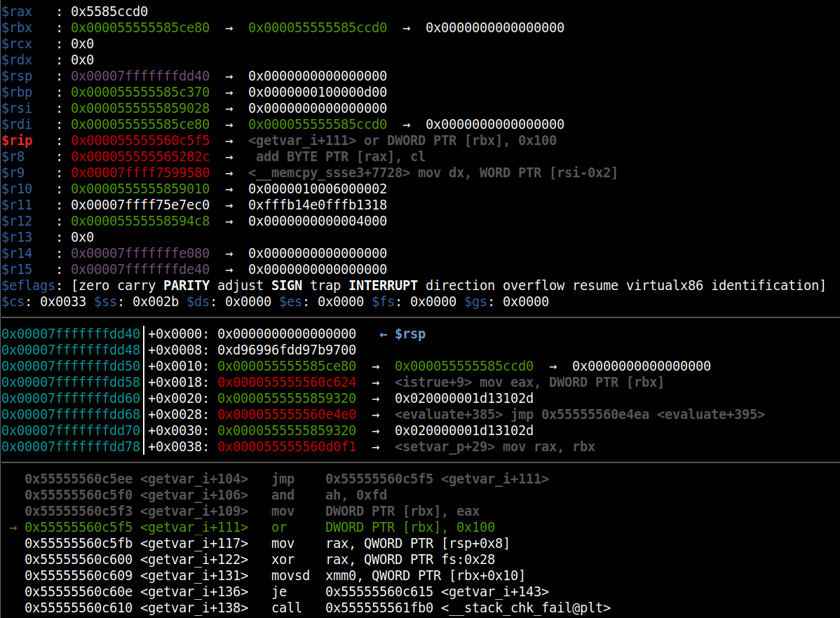Viewport: 840px width, 618px height.
Task: Click the value 0x0000010006000002 on the $r10 line
Action: [x=318, y=188]
